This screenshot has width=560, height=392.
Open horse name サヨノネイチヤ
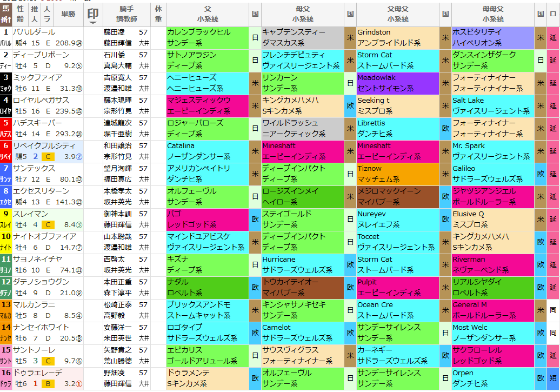pos(37,259)
